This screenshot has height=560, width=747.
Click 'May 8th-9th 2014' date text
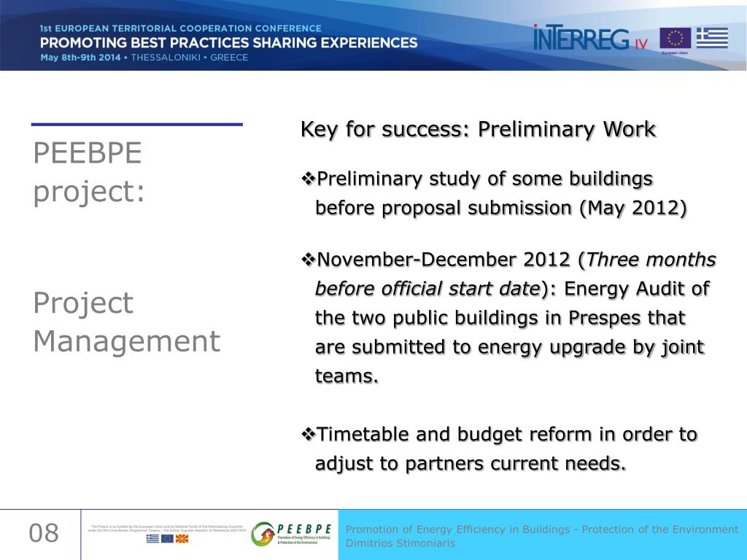click(x=80, y=58)
